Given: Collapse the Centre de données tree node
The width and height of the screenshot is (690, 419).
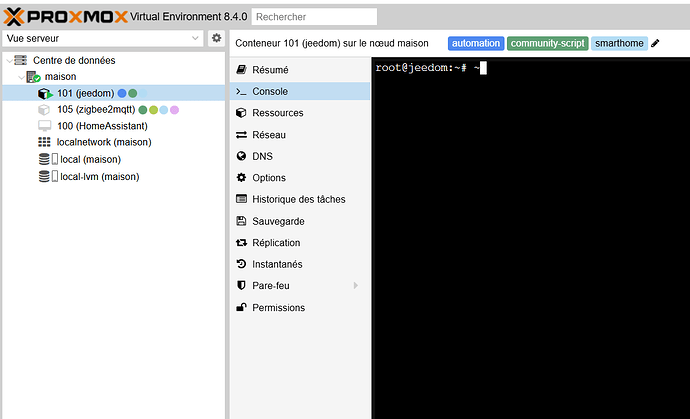Looking at the screenshot, I should pyautogui.click(x=9, y=60).
